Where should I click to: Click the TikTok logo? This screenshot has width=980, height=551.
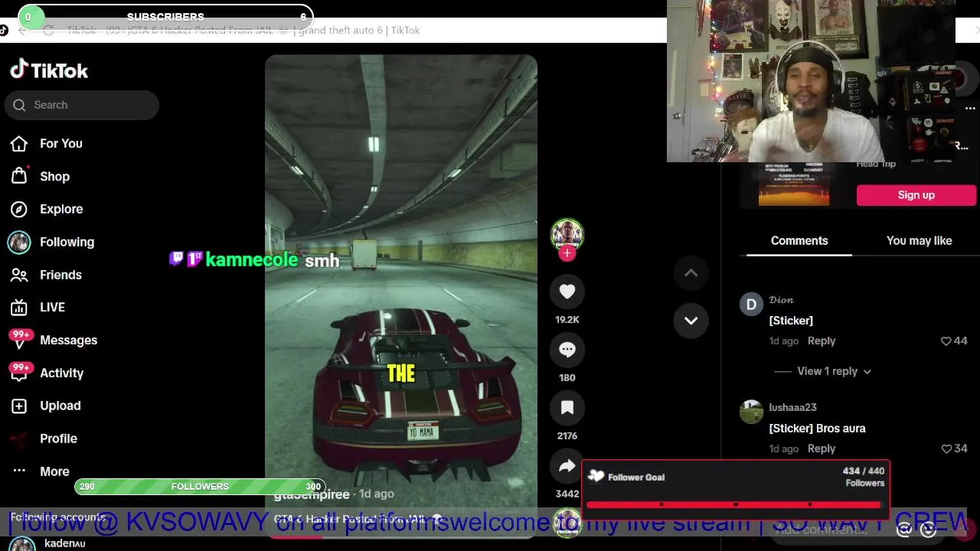(x=49, y=70)
